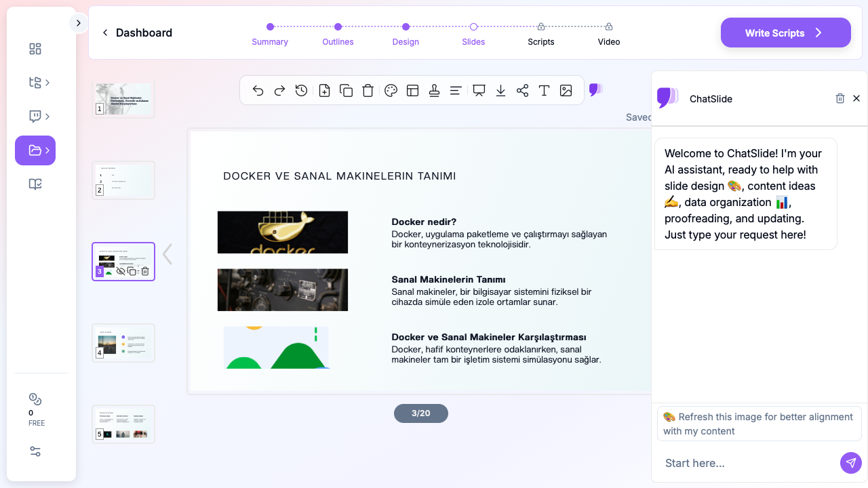The height and width of the screenshot is (488, 868).
Task: Open the share options
Action: point(522,90)
